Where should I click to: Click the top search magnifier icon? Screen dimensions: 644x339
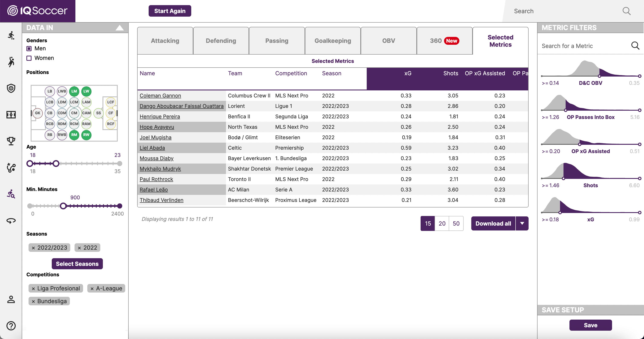click(627, 11)
